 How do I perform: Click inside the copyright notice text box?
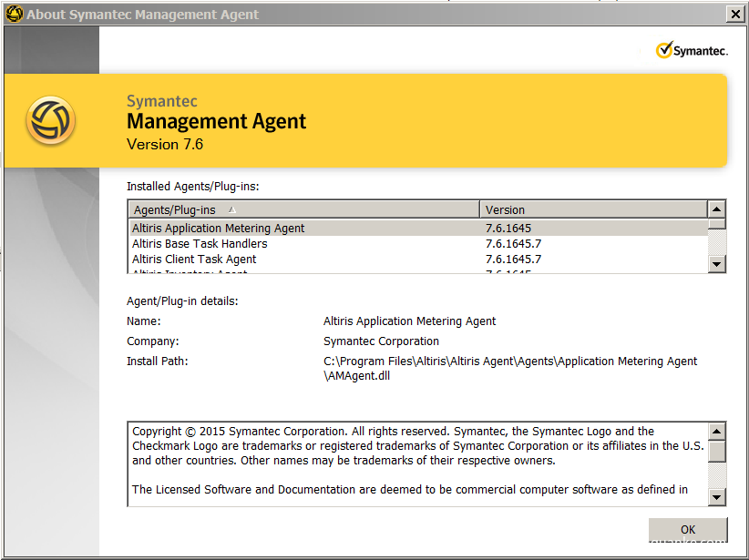418,463
